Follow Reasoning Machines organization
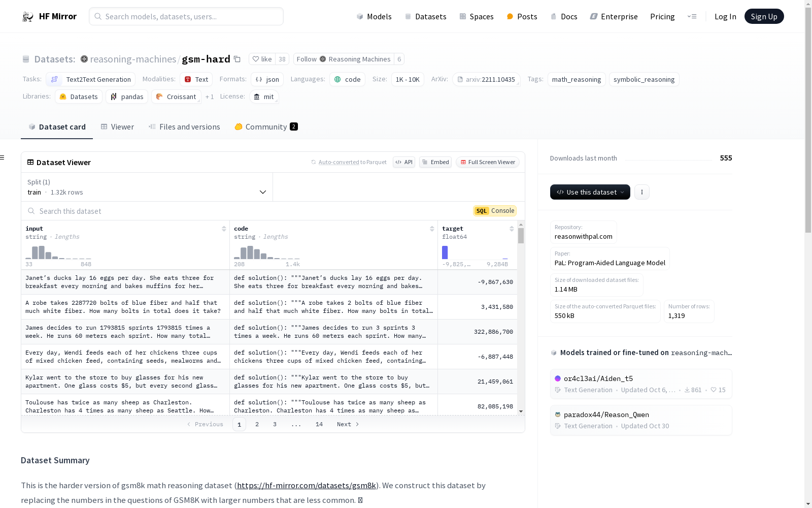The height and width of the screenshot is (508, 812). 344,59
